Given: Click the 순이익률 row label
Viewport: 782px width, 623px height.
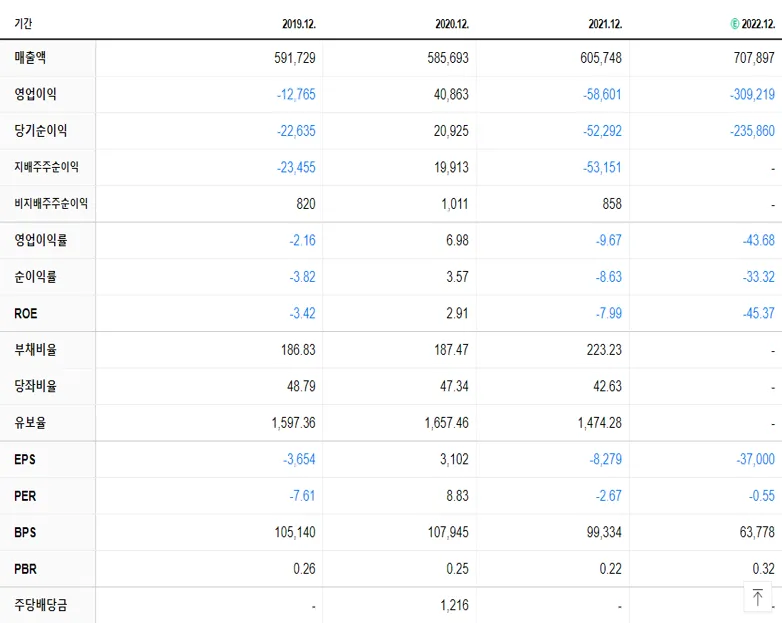Looking at the screenshot, I should click(x=35, y=277).
